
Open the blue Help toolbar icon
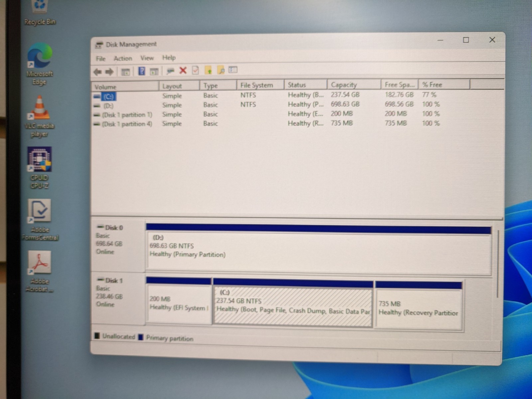click(x=142, y=71)
